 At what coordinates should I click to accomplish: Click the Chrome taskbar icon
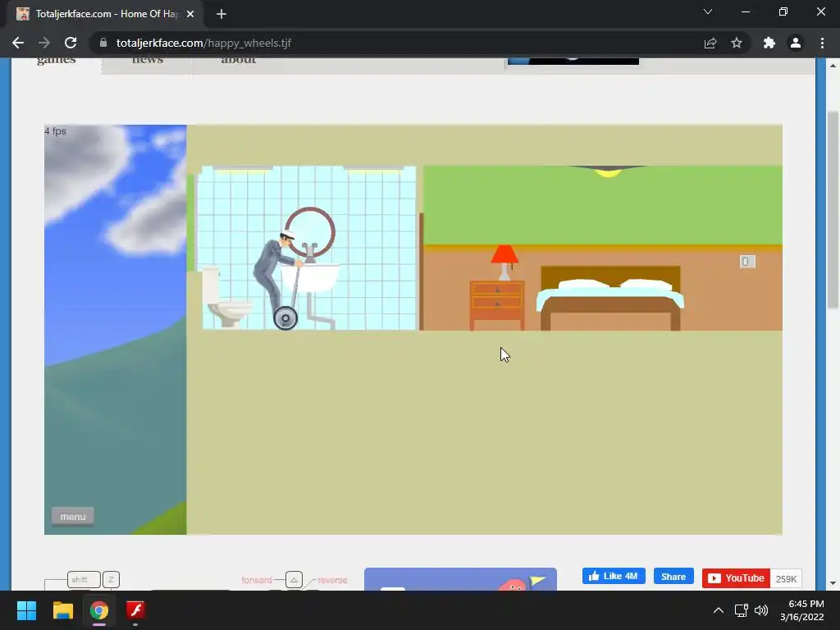click(x=99, y=610)
